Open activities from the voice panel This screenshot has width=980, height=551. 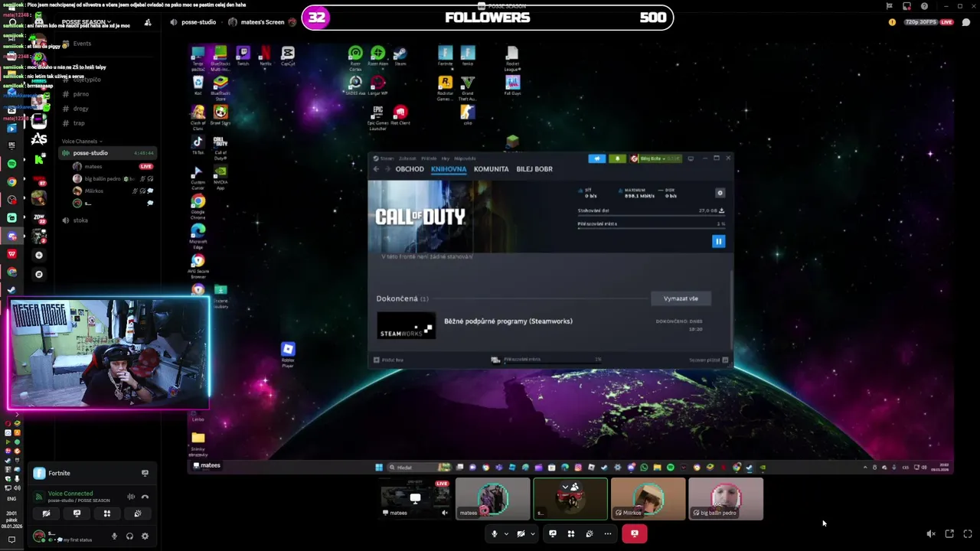click(x=107, y=514)
